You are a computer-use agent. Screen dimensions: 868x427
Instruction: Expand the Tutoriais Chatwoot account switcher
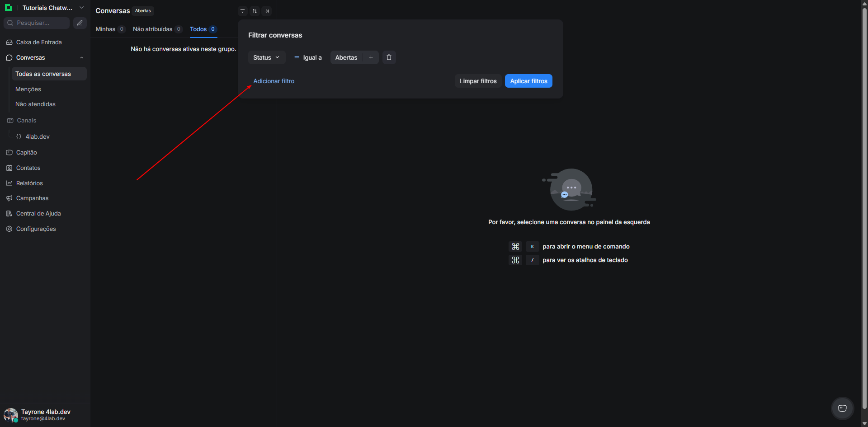pyautogui.click(x=81, y=8)
